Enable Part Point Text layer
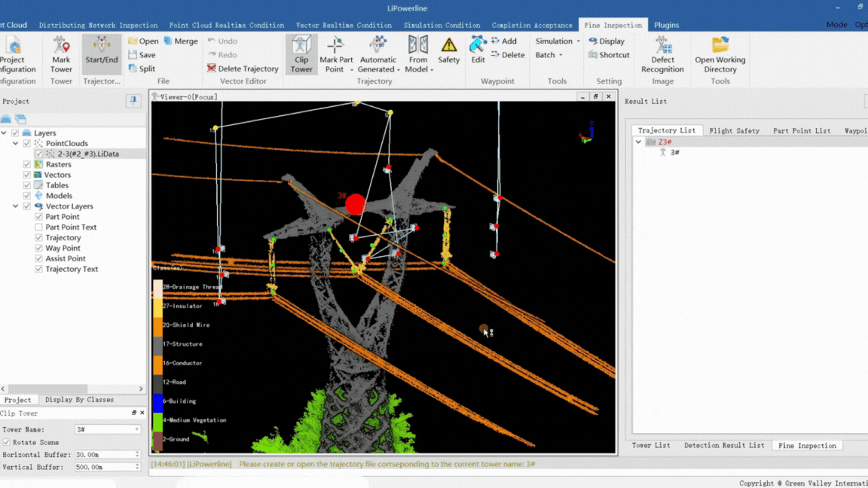868x488 pixels. click(x=38, y=227)
